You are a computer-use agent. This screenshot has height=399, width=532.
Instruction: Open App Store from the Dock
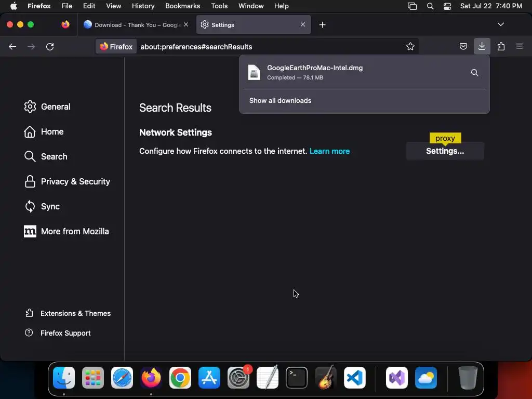point(209,378)
